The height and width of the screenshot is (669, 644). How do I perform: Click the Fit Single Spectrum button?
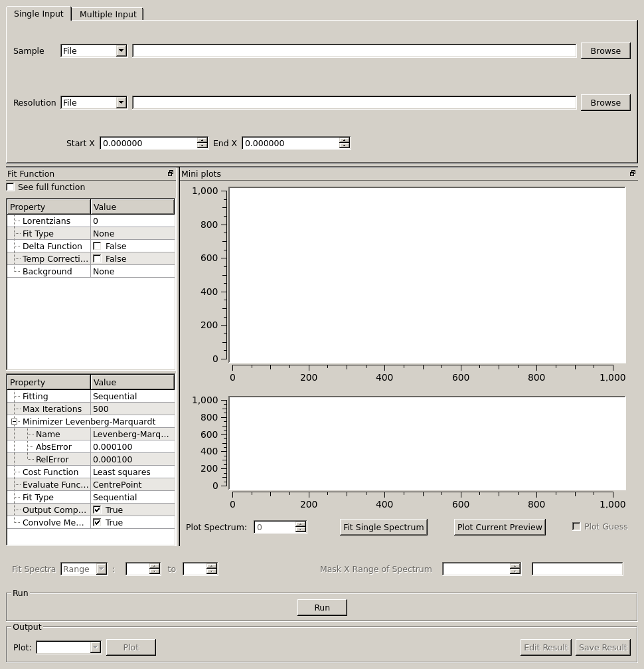tap(383, 527)
